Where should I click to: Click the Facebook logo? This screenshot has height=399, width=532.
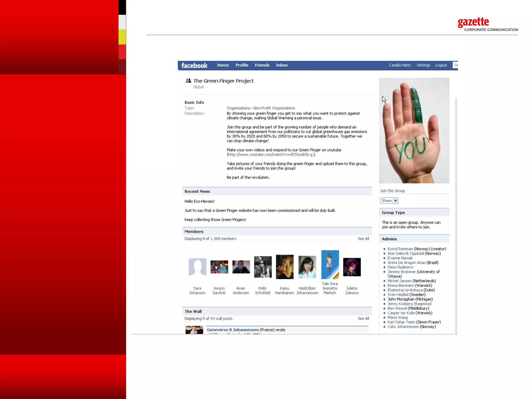pyautogui.click(x=194, y=65)
